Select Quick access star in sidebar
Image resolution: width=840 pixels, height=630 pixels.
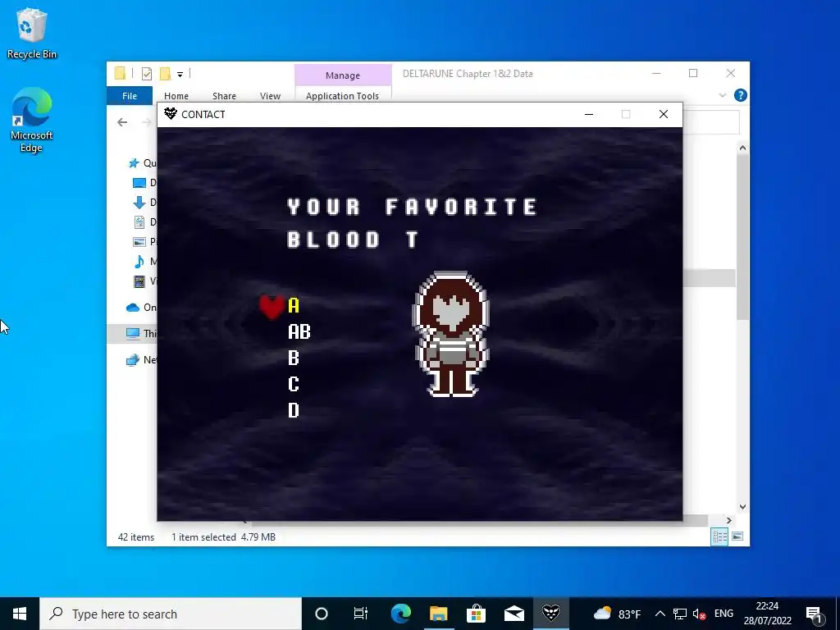click(x=134, y=163)
